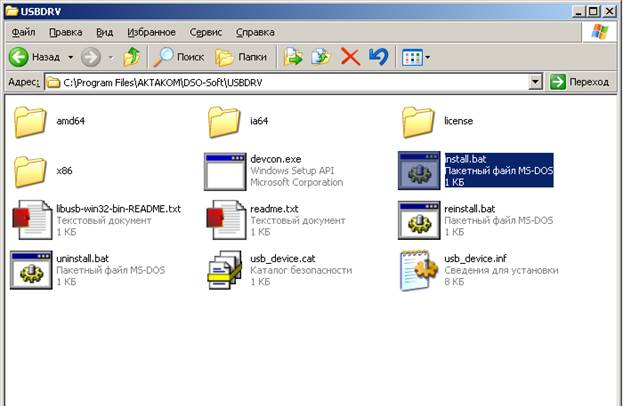The height and width of the screenshot is (406, 623).
Task: Minimize the USBDRV window
Action: [x=578, y=12]
